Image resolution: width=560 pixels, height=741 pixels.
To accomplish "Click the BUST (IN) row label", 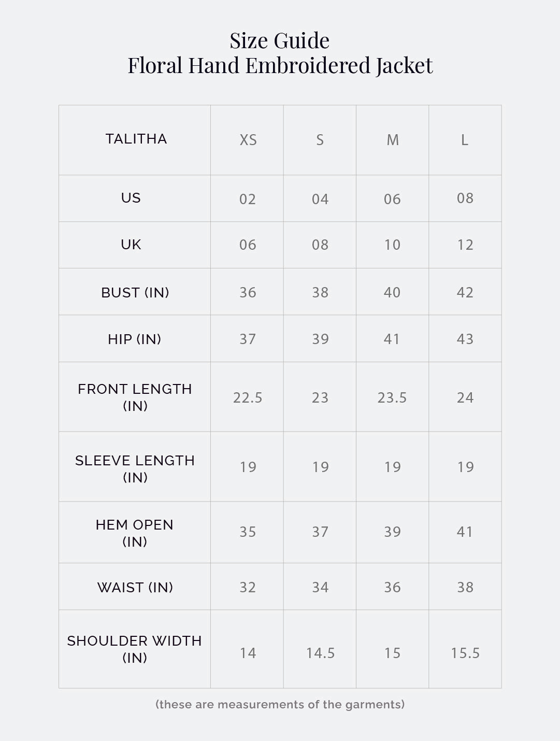I will [135, 292].
